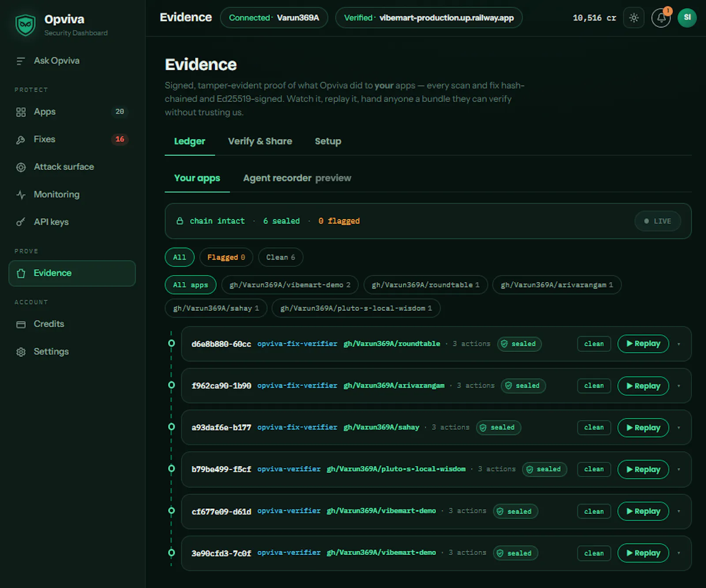Click timeline node for a93daf6e-b177
This screenshot has height=588, width=706.
(172, 427)
